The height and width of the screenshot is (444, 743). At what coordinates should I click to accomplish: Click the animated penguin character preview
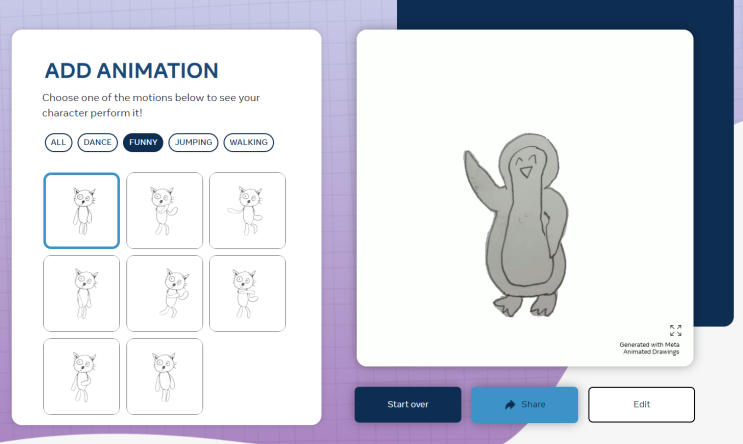[x=516, y=225]
